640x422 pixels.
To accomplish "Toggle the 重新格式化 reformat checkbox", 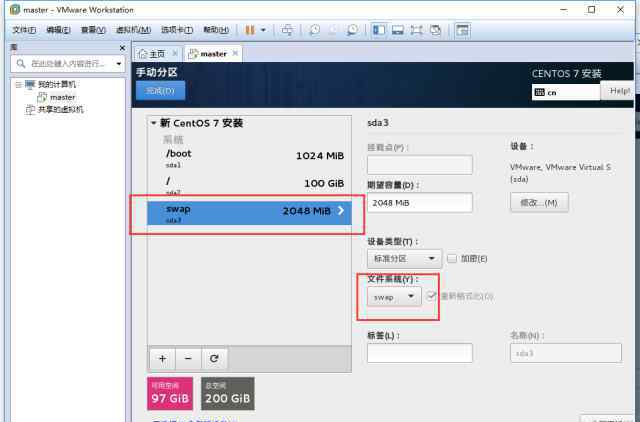I will [x=431, y=296].
